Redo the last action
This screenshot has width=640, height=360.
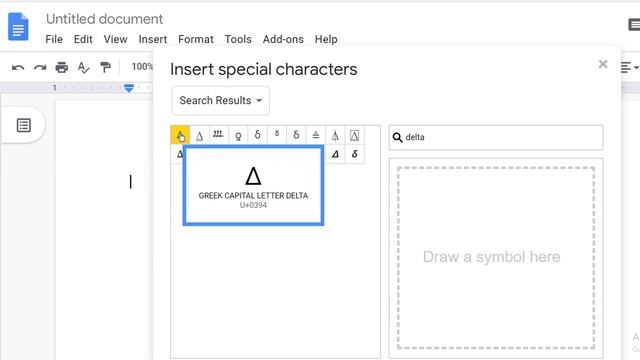pos(40,67)
